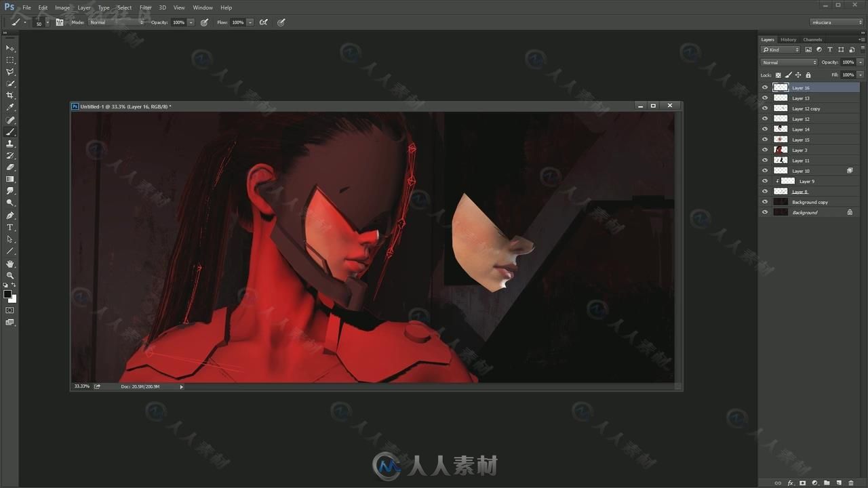Viewport: 868px width, 488px height.
Task: Select the Hand tool
Action: (10, 264)
